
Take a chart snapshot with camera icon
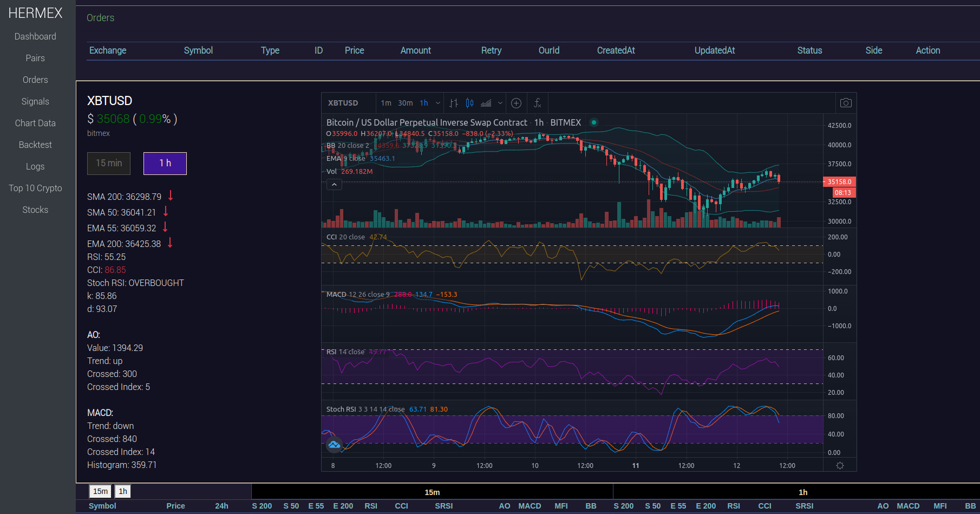[845, 103]
